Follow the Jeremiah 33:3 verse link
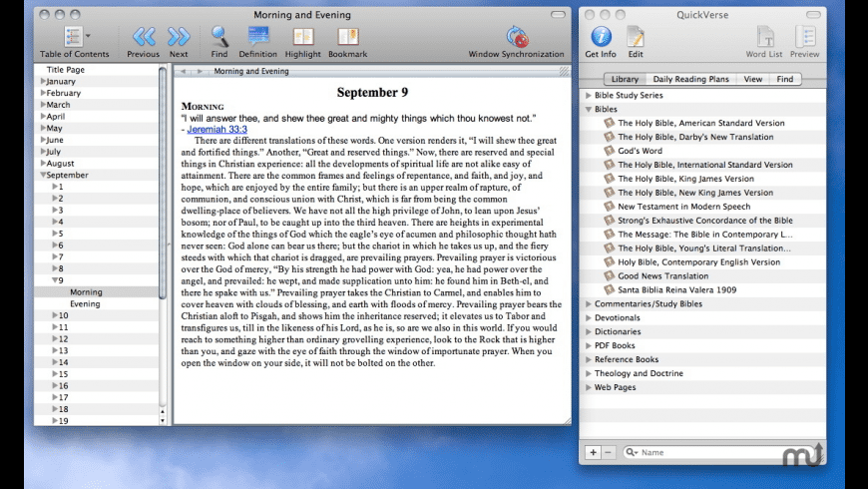Screen dimensions: 868x489 coord(217,129)
